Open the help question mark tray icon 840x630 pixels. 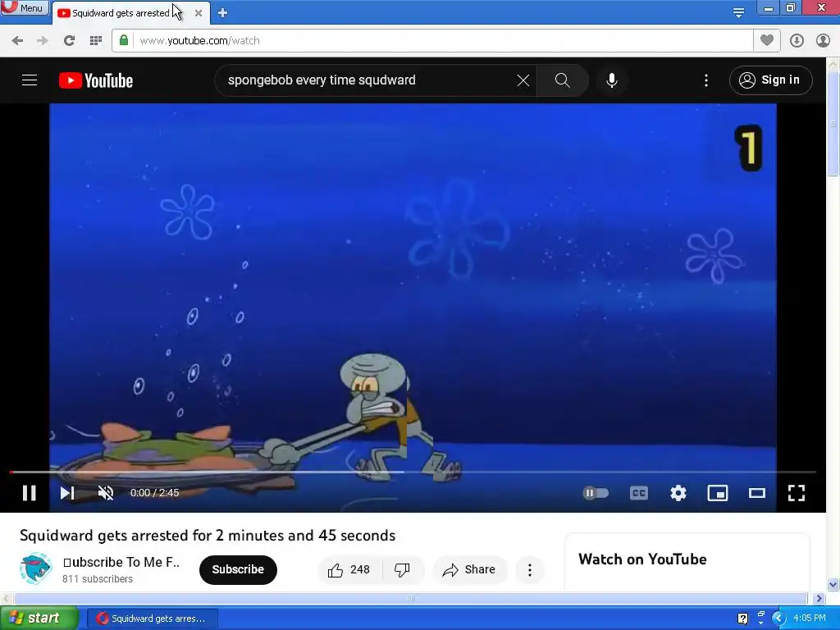tap(742, 619)
